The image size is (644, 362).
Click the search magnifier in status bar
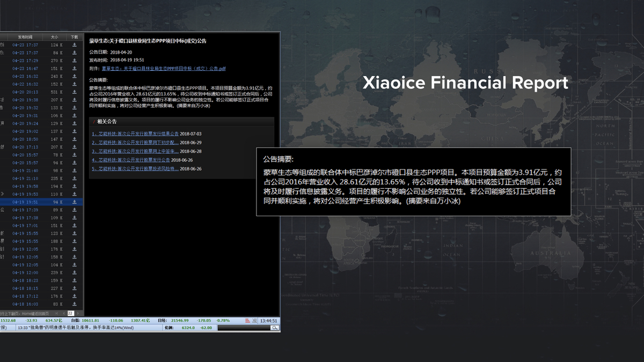coord(275,327)
